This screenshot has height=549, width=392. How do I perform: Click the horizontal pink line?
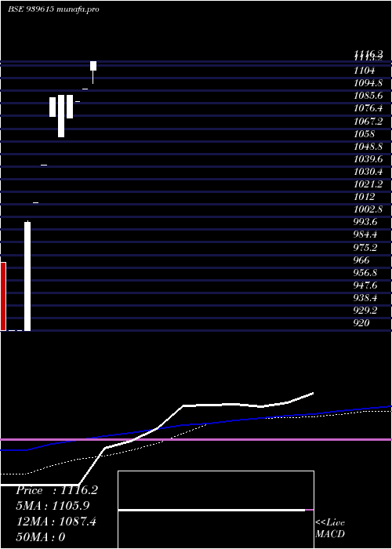(196, 439)
